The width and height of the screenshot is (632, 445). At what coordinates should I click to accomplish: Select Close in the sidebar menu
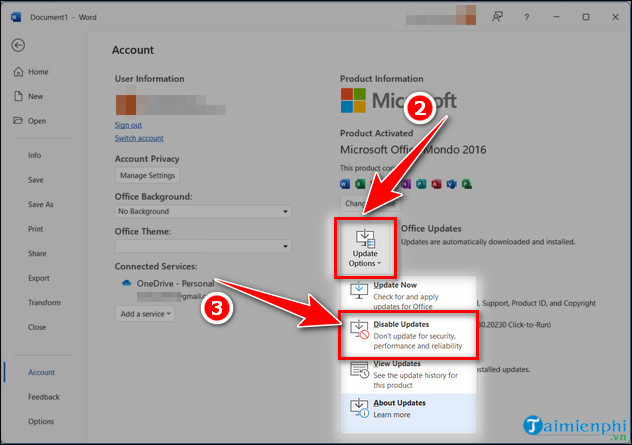37,327
